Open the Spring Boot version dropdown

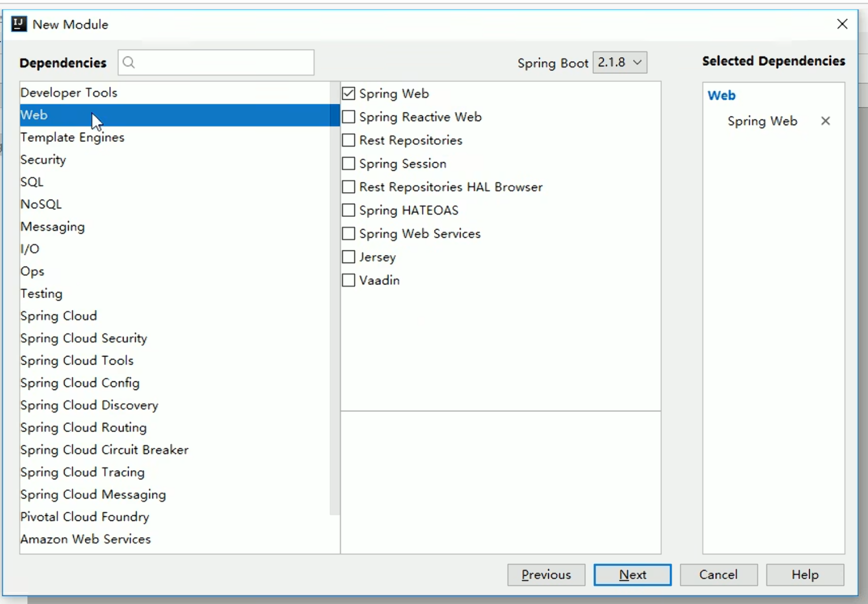(620, 62)
